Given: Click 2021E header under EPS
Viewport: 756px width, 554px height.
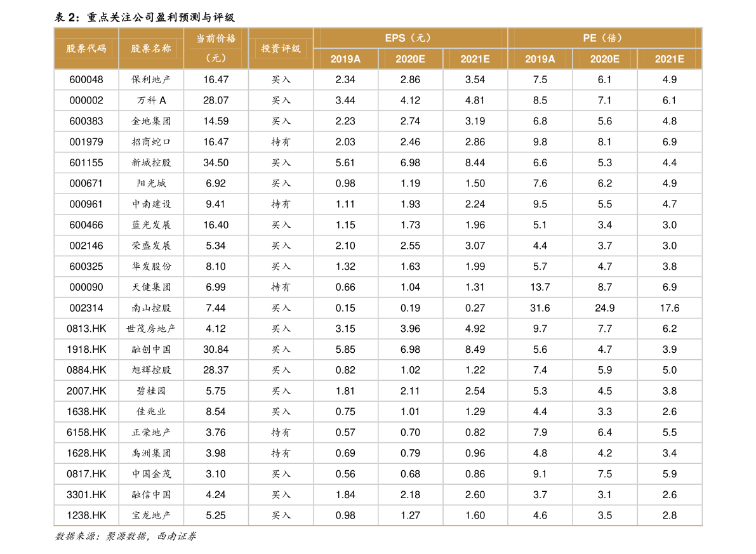Looking at the screenshot, I should pyautogui.click(x=475, y=59).
